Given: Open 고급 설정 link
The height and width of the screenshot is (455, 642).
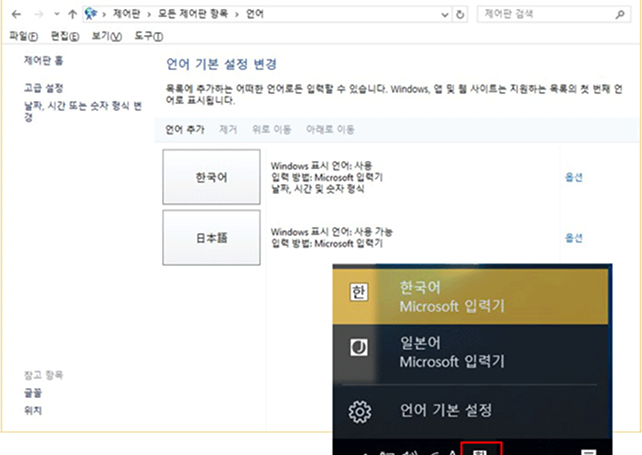Looking at the screenshot, I should pos(43,88).
